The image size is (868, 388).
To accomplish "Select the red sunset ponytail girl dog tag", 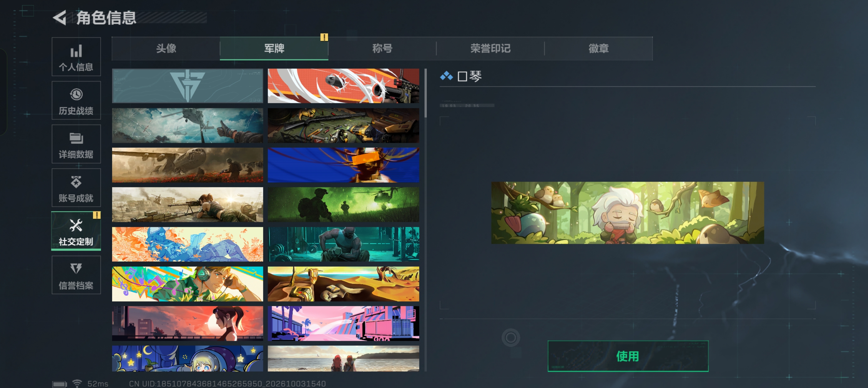I will coord(187,323).
